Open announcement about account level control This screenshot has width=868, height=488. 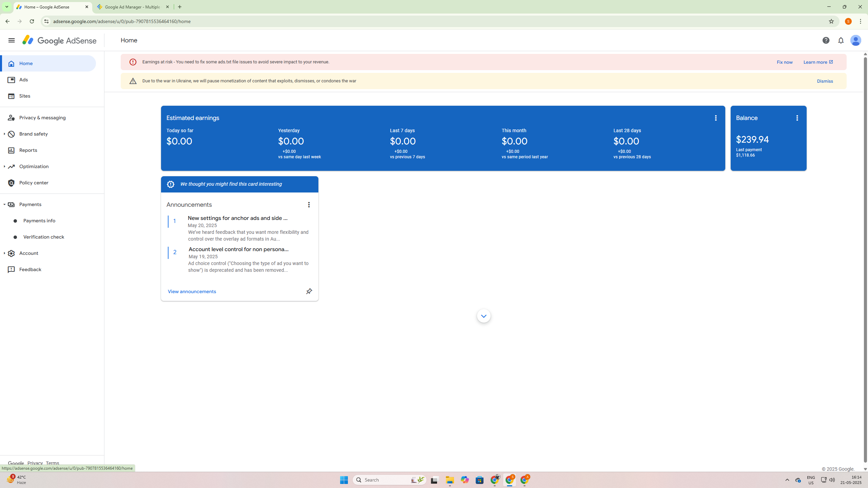click(x=239, y=249)
